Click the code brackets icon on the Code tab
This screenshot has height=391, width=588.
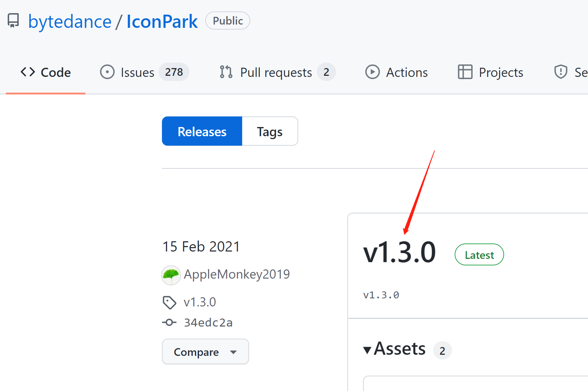point(27,72)
